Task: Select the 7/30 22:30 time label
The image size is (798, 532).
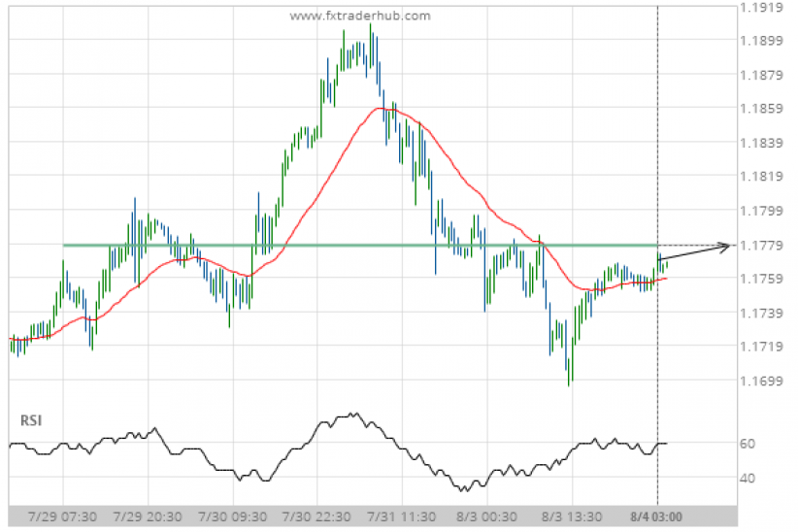Action: (x=316, y=517)
